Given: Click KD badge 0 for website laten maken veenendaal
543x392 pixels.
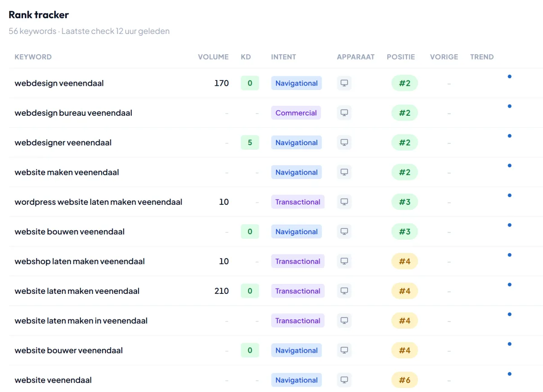Looking at the screenshot, I should pos(250,291).
